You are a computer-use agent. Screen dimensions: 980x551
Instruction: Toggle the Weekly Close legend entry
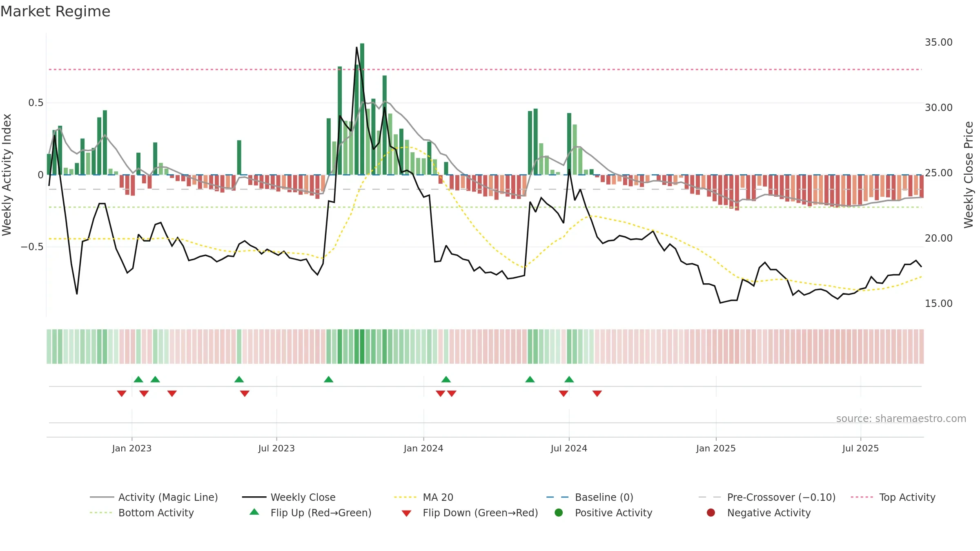(x=289, y=497)
